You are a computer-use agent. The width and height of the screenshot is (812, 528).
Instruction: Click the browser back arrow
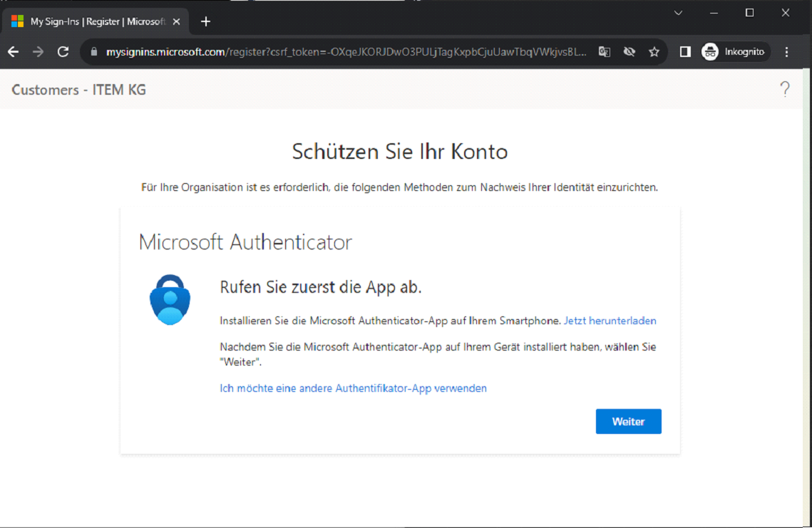[14, 52]
